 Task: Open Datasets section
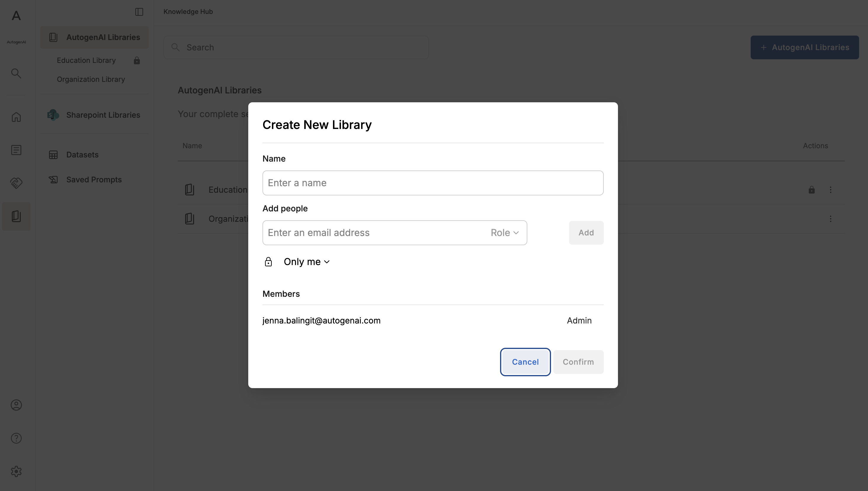tap(82, 155)
